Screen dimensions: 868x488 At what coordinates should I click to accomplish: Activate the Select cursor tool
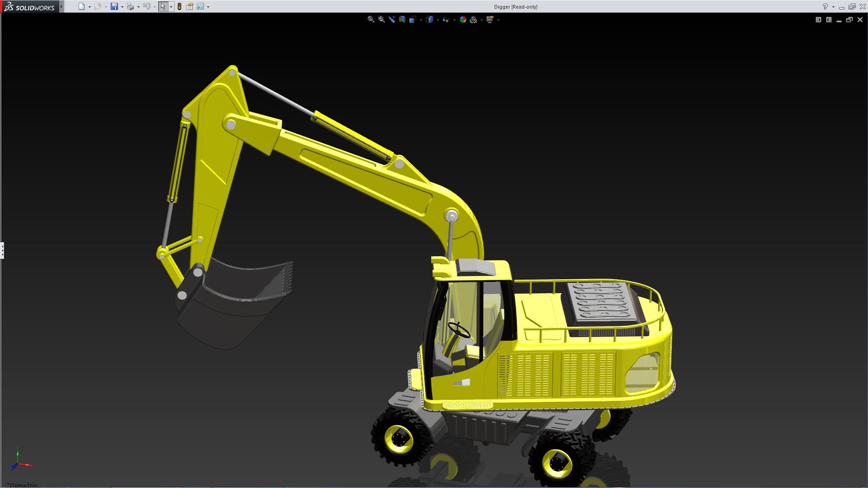pyautogui.click(x=163, y=6)
